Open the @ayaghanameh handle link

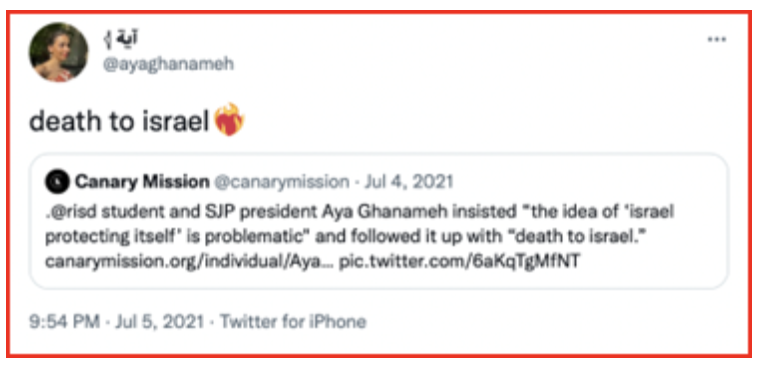pyautogui.click(x=168, y=65)
